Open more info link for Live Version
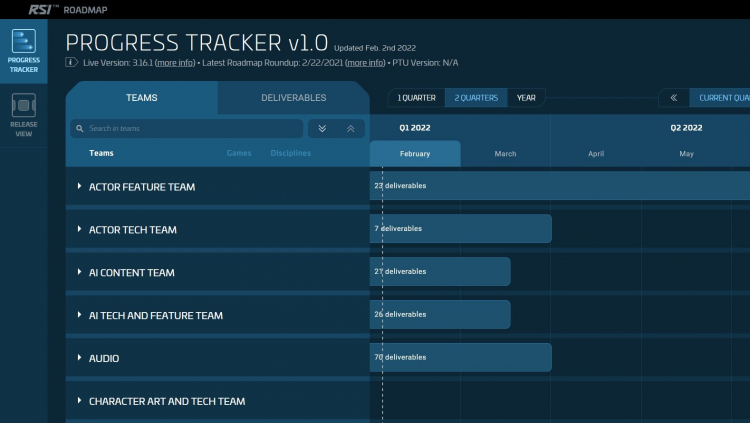This screenshot has height=423, width=750. pyautogui.click(x=174, y=62)
